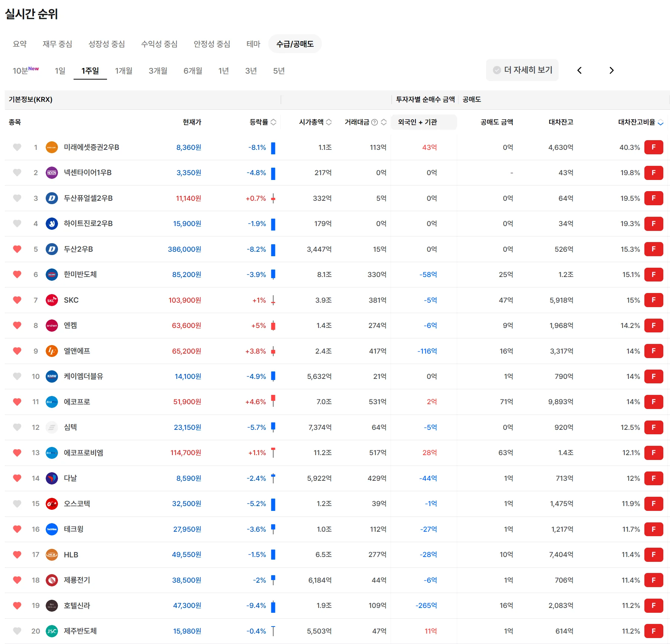This screenshot has width=670, height=644.
Task: Click the 케이엠더블유 stock logo
Action: point(52,376)
